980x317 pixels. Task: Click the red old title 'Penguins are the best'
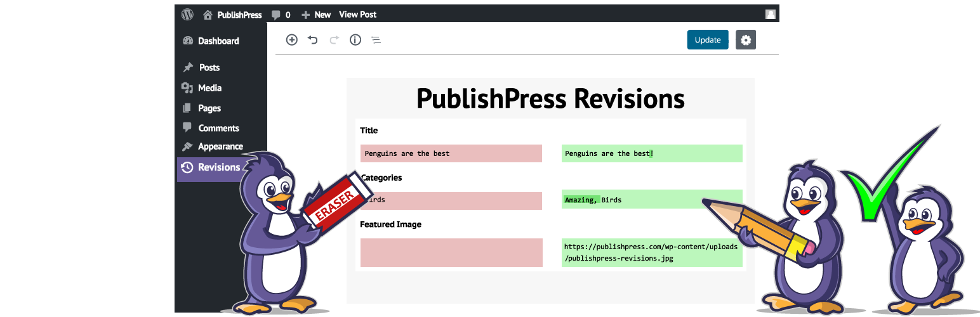451,153
